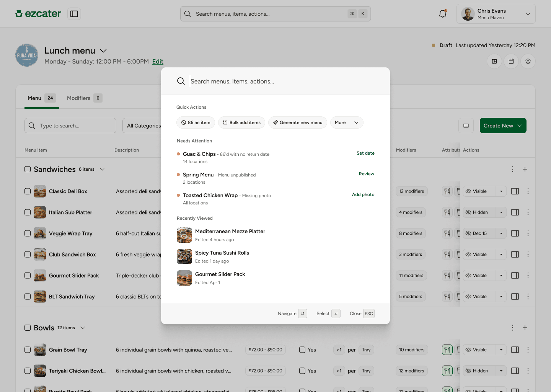The image size is (551, 392).
Task: Click the Spicy Tuna Sushi Rolls thumbnail
Action: pyautogui.click(x=184, y=256)
